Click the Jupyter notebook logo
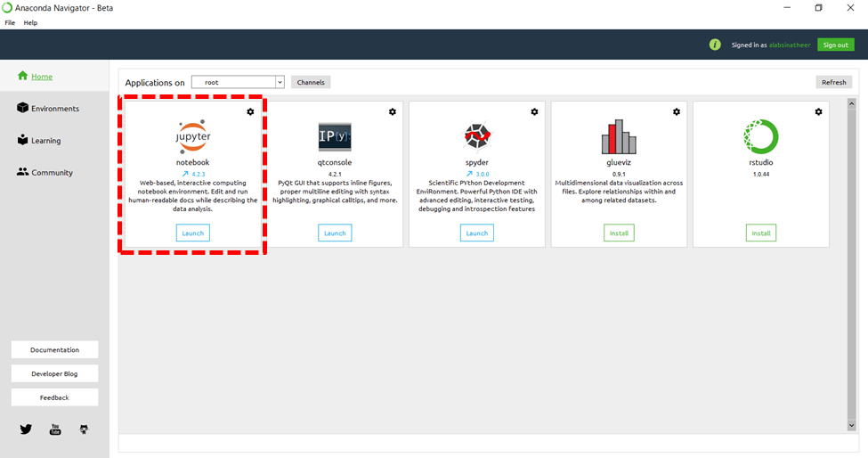 click(x=192, y=136)
